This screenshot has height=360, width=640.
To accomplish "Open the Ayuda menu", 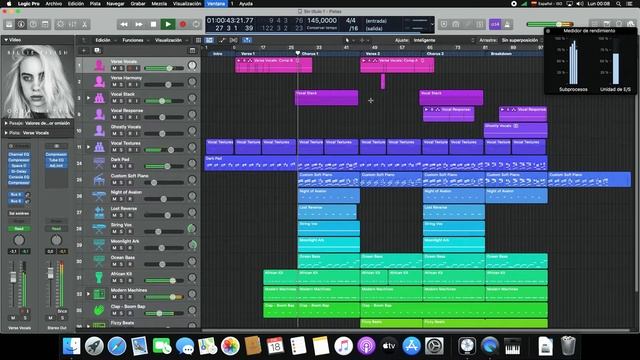I will (245, 4).
